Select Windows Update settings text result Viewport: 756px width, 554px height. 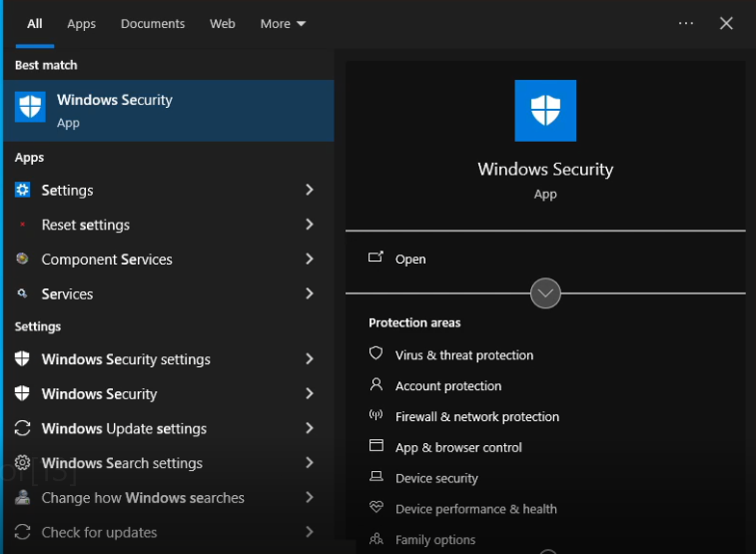125,429
